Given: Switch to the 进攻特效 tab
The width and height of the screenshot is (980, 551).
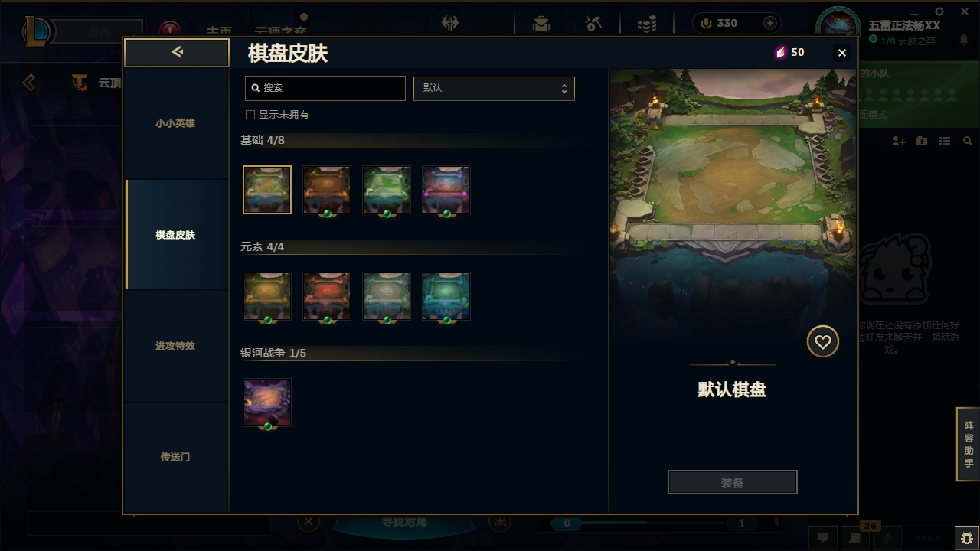Looking at the screenshot, I should tap(176, 346).
